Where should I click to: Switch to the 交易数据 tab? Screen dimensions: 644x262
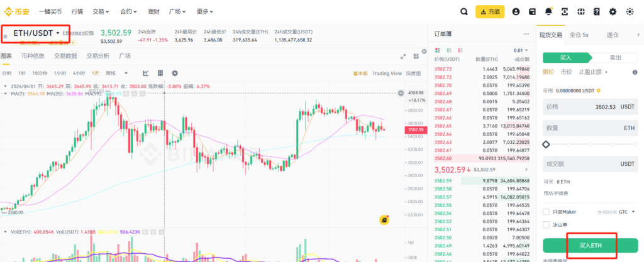click(65, 56)
